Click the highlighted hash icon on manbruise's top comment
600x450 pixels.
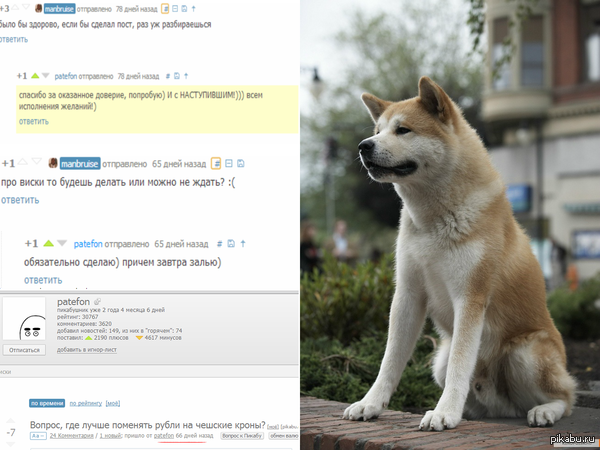[165, 7]
